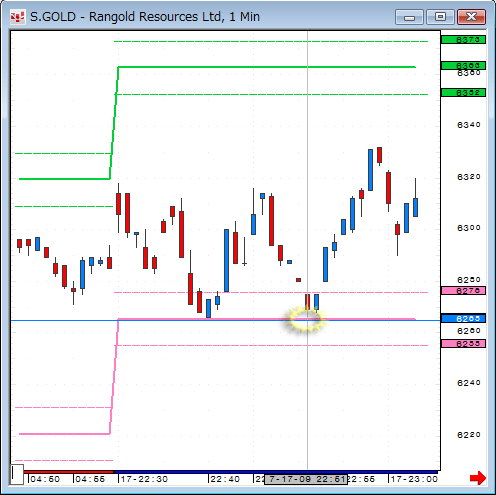Click the 8340 price axis label
The width and height of the screenshot is (496, 495).
point(469,125)
